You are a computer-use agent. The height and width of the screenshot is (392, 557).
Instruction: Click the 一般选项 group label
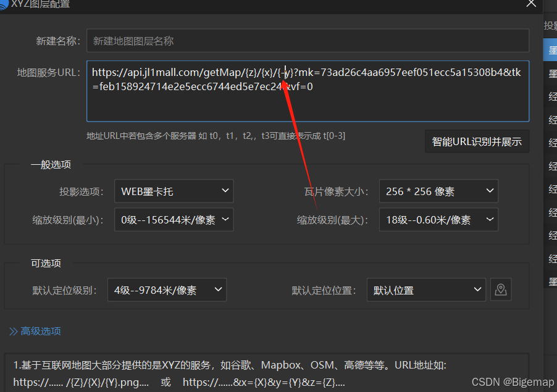(x=51, y=165)
